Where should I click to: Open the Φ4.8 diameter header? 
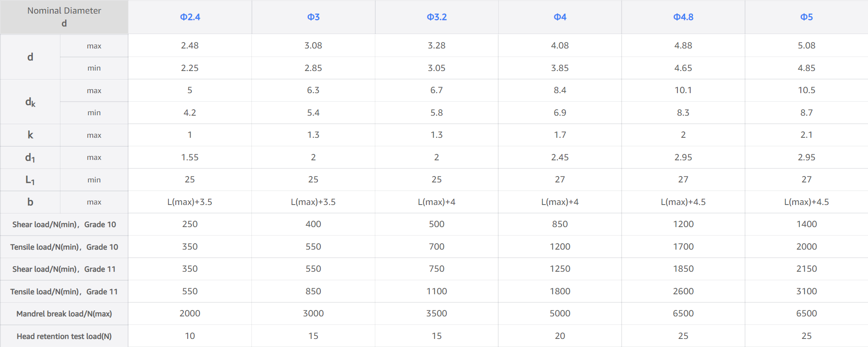[x=683, y=17]
